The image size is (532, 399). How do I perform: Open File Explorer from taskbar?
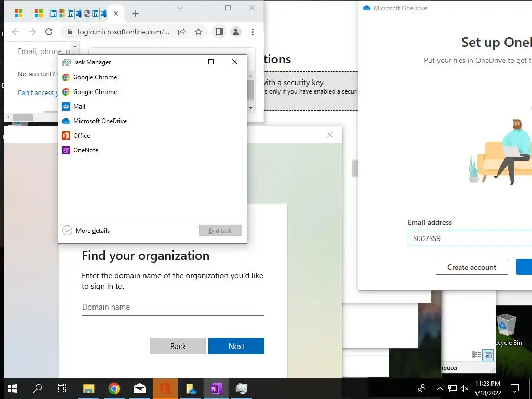pyautogui.click(x=89, y=389)
